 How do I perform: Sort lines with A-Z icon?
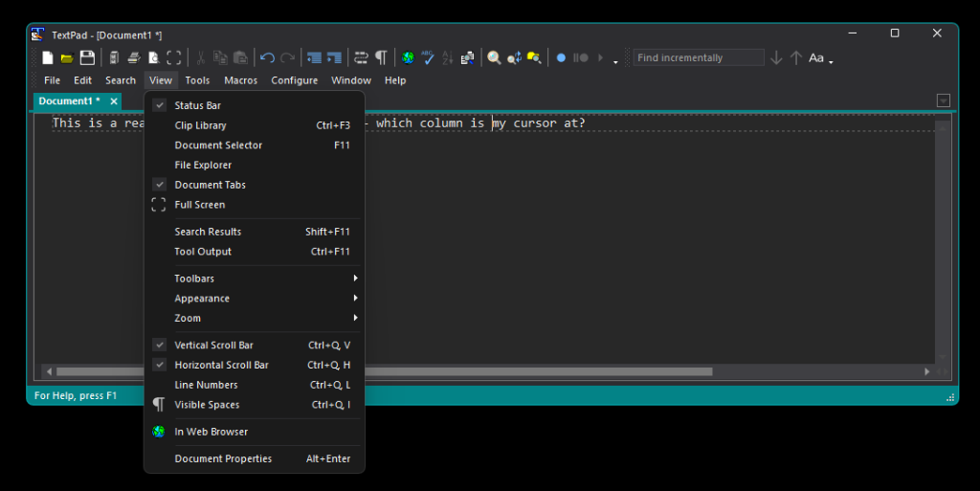pyautogui.click(x=448, y=57)
